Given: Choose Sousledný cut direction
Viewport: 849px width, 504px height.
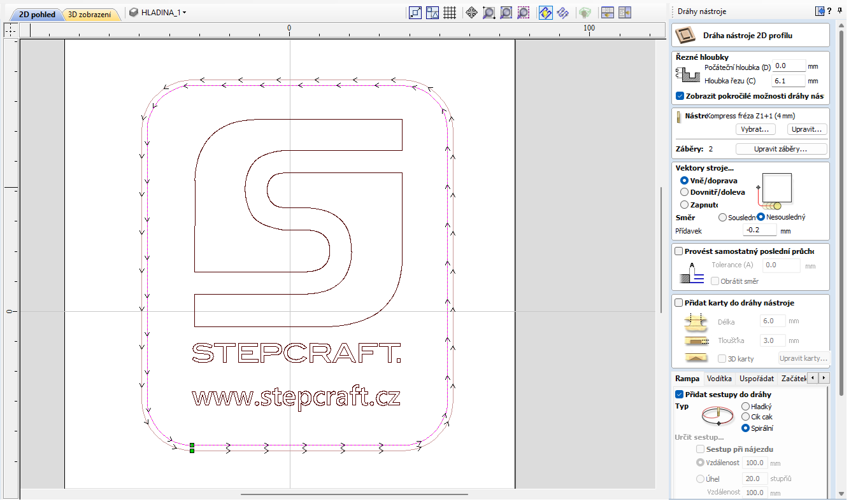Looking at the screenshot, I should point(722,217).
